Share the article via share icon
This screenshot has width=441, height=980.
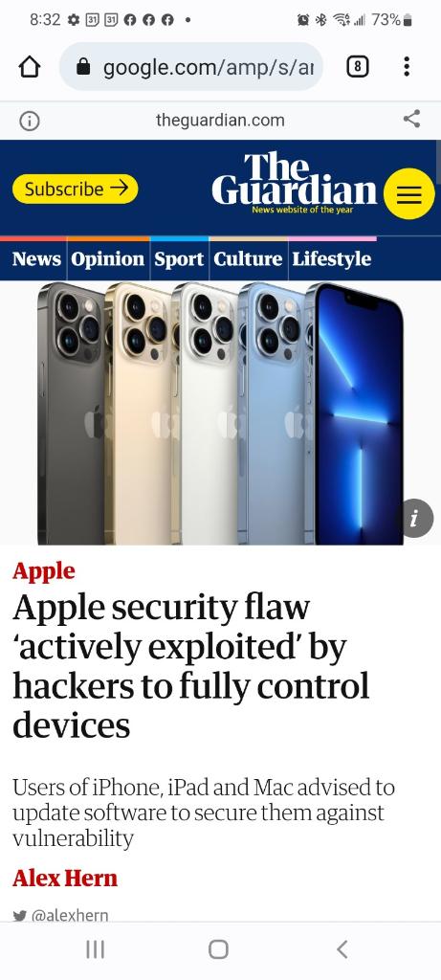[411, 119]
